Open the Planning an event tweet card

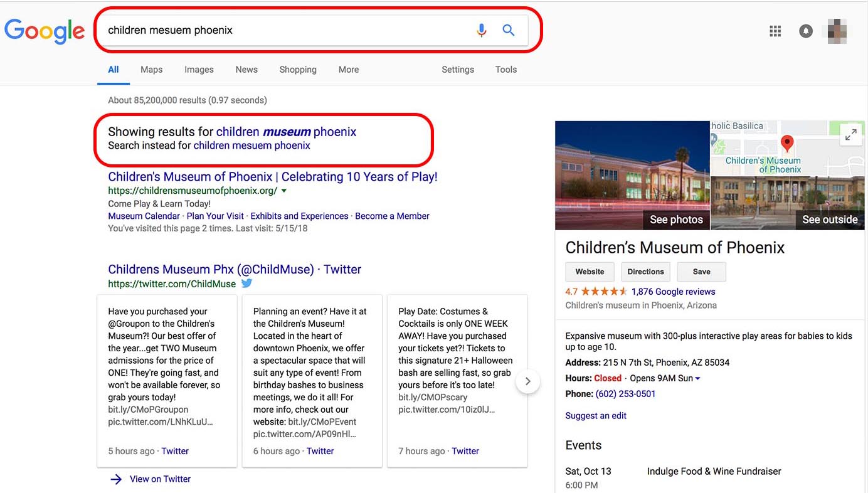312,381
